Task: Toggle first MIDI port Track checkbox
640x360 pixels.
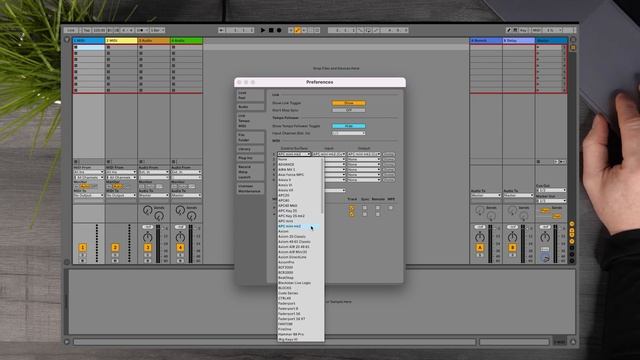Action: pyautogui.click(x=352, y=208)
